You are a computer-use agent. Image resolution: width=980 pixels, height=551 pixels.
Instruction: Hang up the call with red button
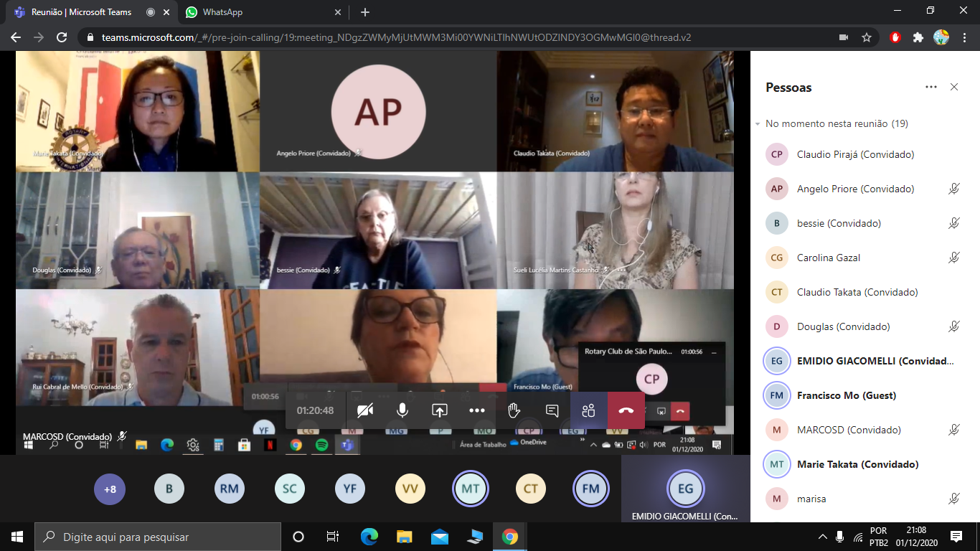point(626,410)
